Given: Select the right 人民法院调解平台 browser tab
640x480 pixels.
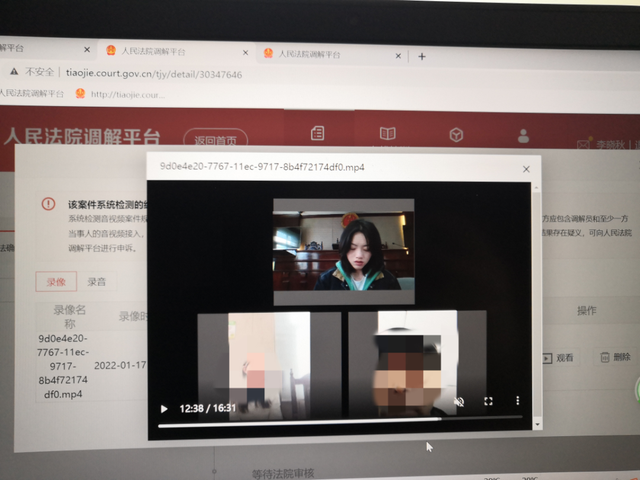Looking at the screenshot, I should pyautogui.click(x=331, y=54).
